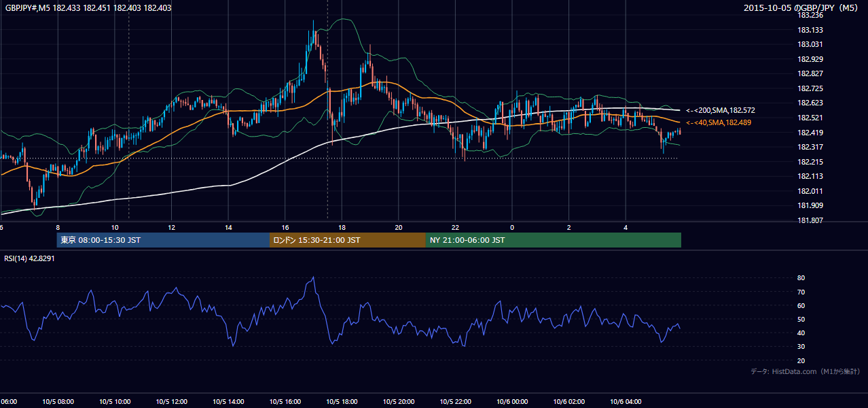
Task: Select the 2015-10-05 GBP/JPY (M5) chart title
Action: pos(801,8)
